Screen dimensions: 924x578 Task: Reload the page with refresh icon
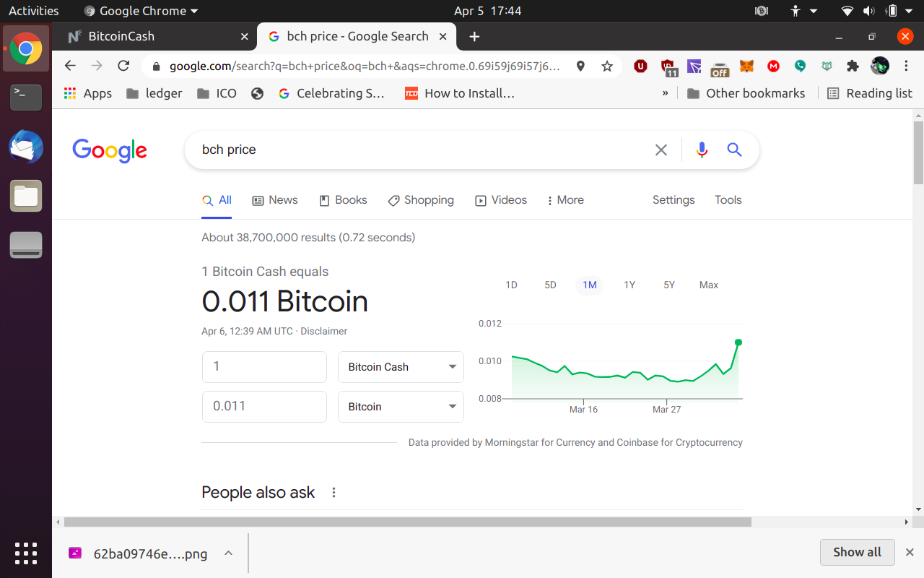pos(123,66)
